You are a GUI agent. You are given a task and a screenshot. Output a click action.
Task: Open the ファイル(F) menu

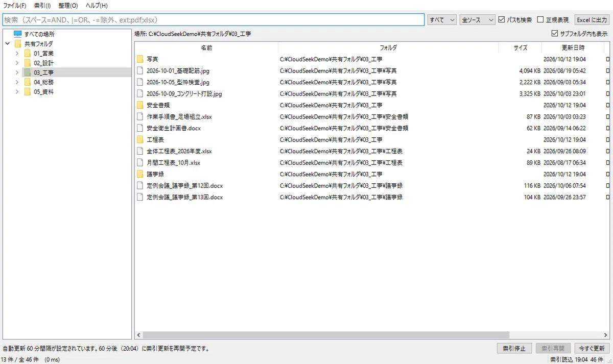pyautogui.click(x=15, y=6)
